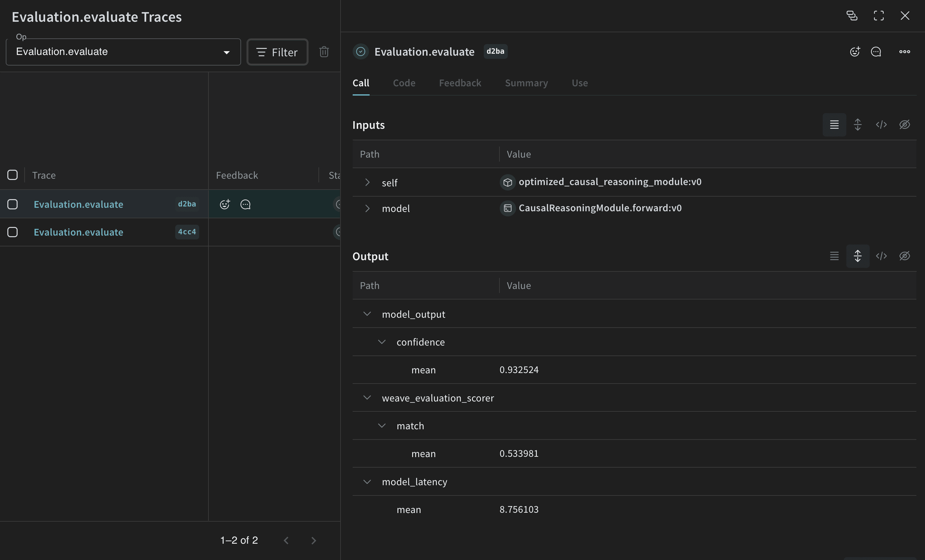Add note feedback on d2ba row
Image resolution: width=925 pixels, height=560 pixels.
tap(245, 204)
